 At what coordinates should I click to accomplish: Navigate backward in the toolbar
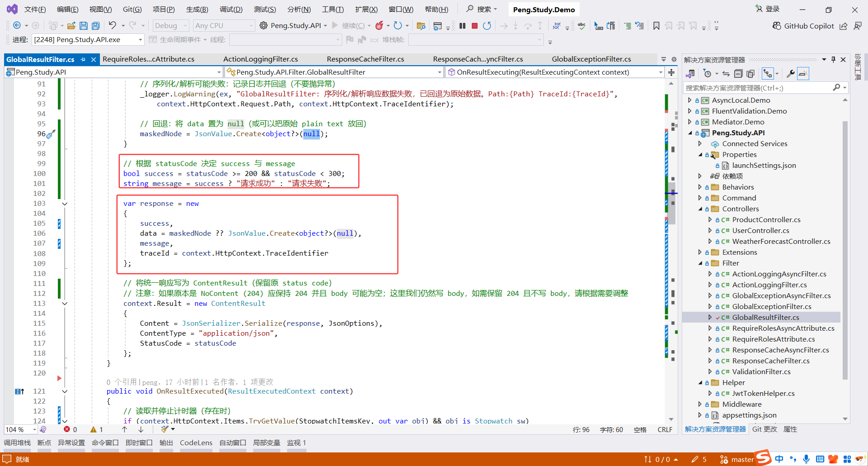[17, 26]
